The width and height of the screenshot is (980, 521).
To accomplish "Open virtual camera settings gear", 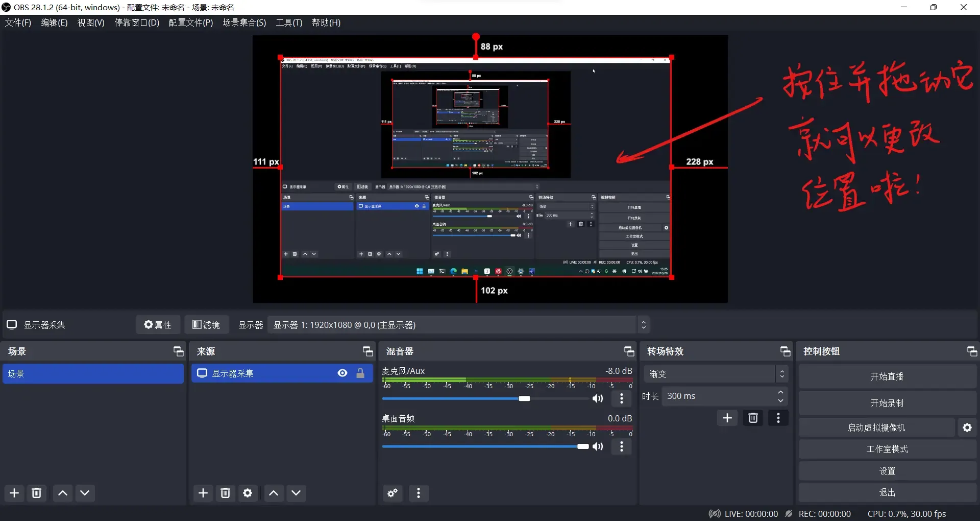I will tap(967, 428).
